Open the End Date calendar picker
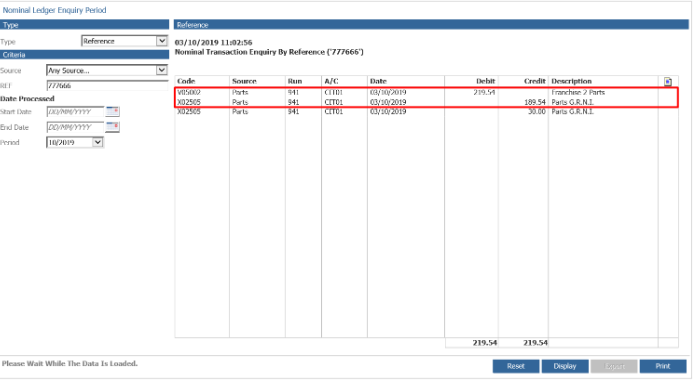 [x=113, y=127]
